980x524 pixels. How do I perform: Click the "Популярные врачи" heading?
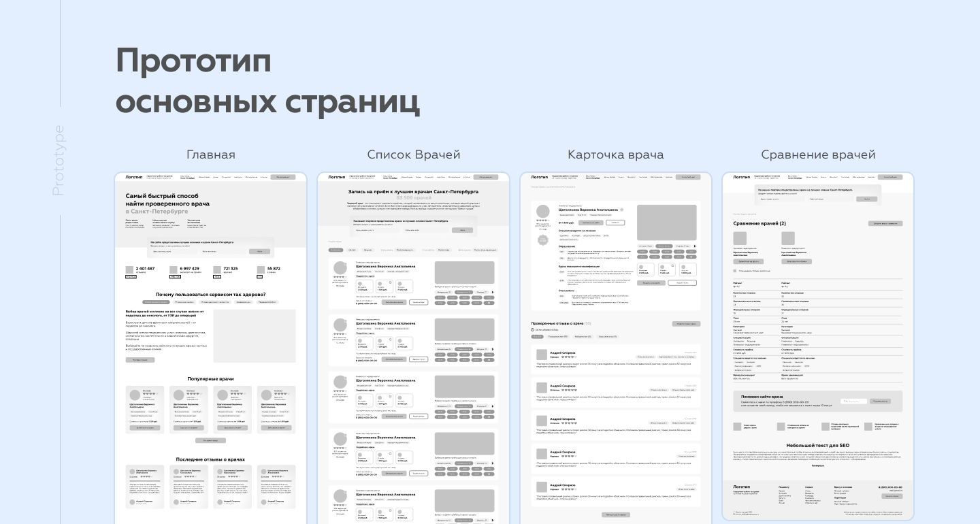click(x=210, y=378)
